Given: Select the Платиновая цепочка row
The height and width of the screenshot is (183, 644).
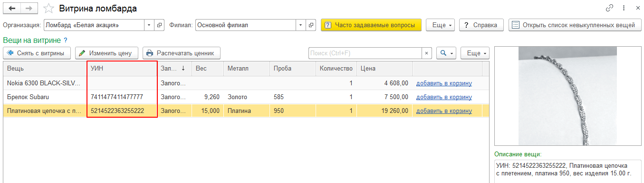Looking at the screenshot, I should (246, 111).
